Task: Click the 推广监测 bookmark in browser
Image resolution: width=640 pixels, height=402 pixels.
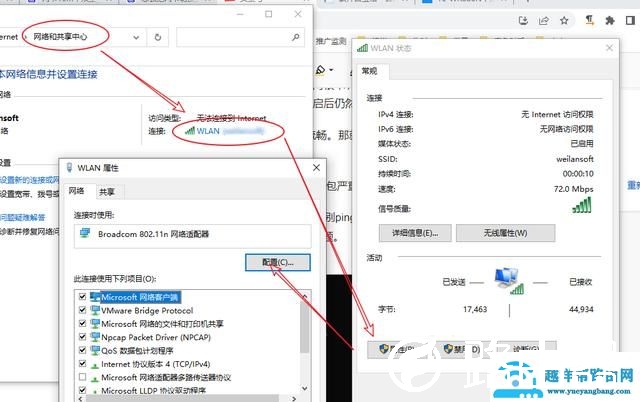Action: click(331, 41)
